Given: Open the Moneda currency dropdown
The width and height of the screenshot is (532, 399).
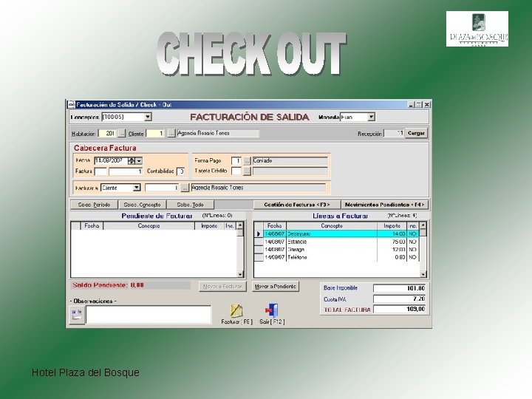Looking at the screenshot, I should point(371,117).
